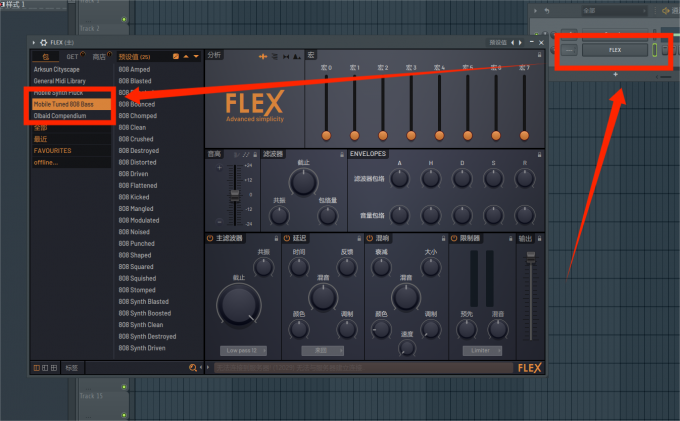Load the 808 Crushed preset
The height and width of the screenshot is (421, 680).
click(x=136, y=139)
